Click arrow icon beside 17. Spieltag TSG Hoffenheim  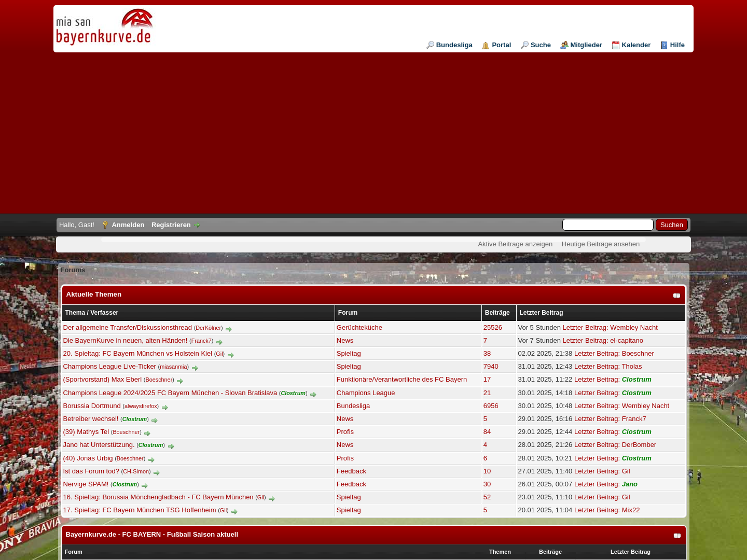tap(234, 512)
